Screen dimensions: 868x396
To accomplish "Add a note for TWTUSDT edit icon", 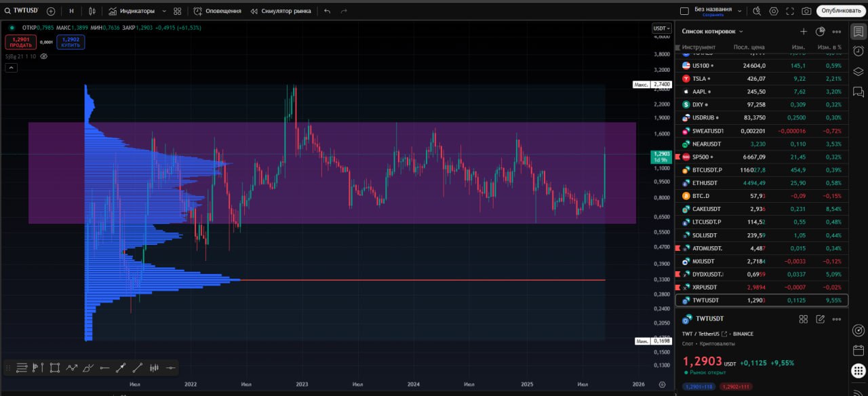I will [821, 319].
